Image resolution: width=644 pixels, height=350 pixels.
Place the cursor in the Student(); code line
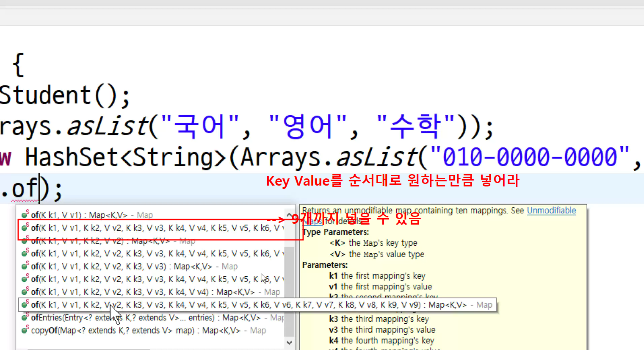(65, 95)
